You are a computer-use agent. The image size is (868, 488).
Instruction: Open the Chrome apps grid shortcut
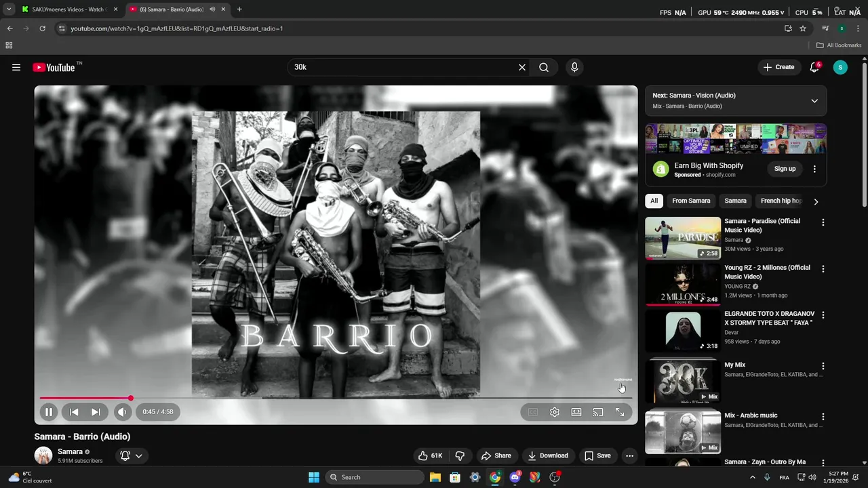coord(9,45)
